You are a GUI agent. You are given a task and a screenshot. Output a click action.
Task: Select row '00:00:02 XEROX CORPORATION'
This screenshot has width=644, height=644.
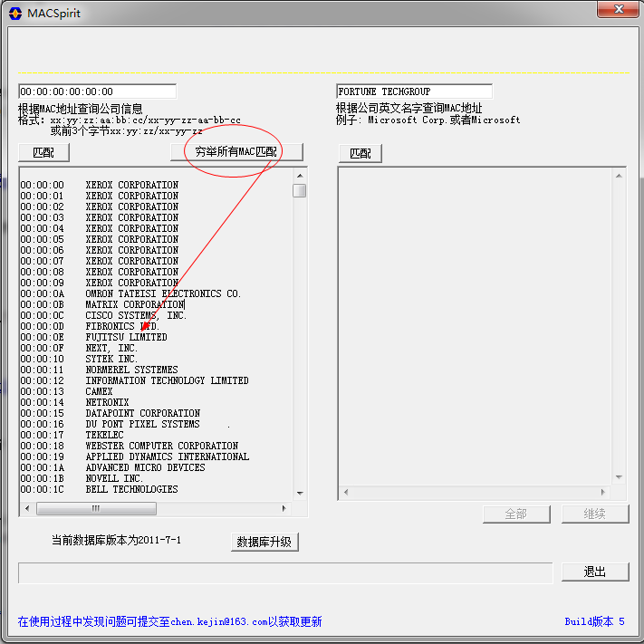coord(100,207)
